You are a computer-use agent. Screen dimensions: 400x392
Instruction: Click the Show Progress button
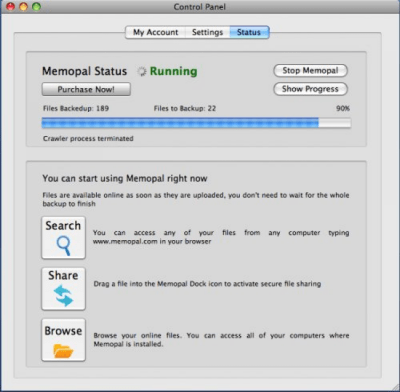pos(310,89)
